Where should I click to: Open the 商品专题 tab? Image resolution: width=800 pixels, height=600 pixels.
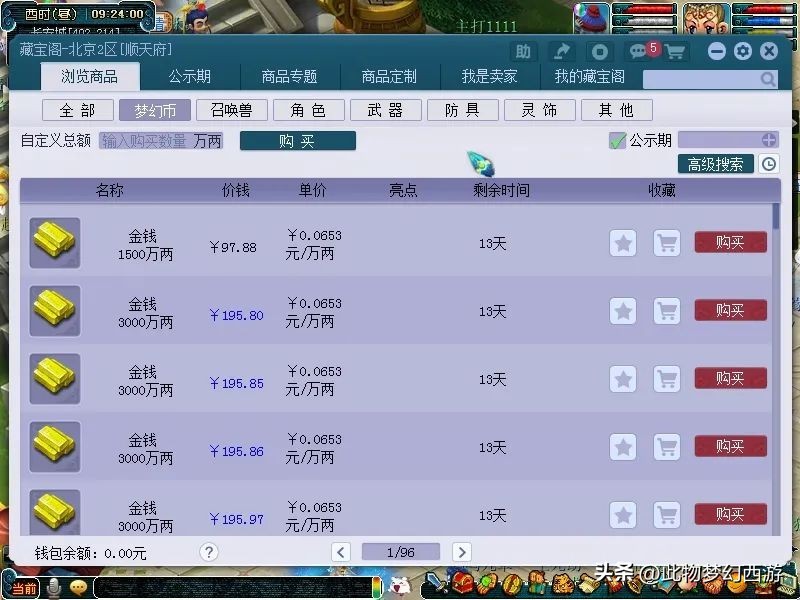[x=289, y=77]
